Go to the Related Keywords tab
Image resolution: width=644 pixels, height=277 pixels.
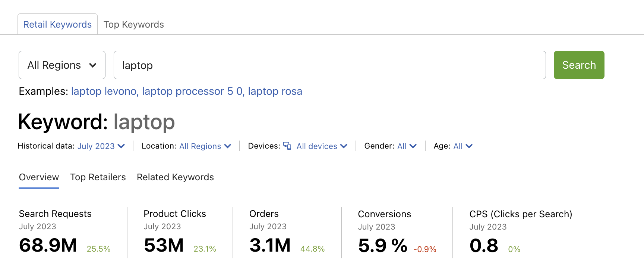[x=175, y=177]
